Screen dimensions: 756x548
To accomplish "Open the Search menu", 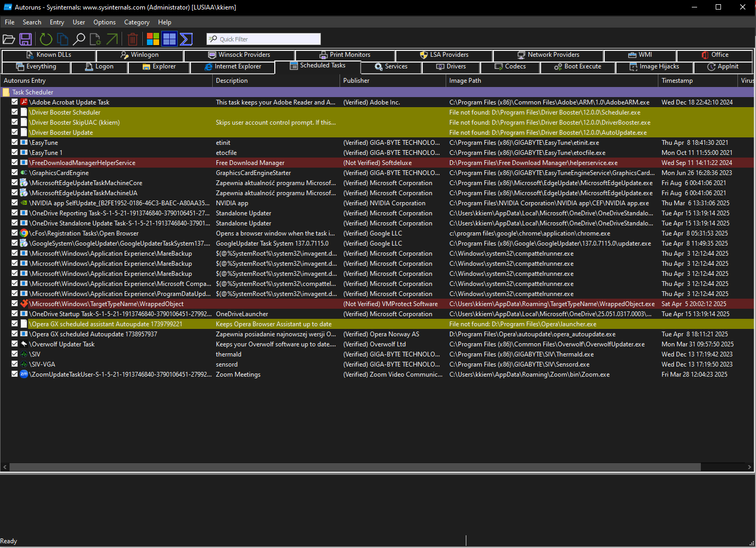I will [x=32, y=22].
